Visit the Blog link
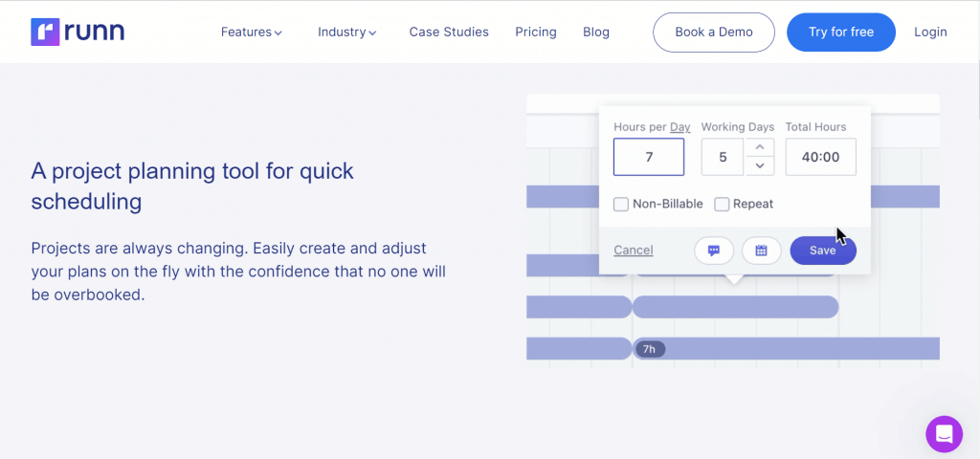980x459 pixels. pyautogui.click(x=596, y=32)
